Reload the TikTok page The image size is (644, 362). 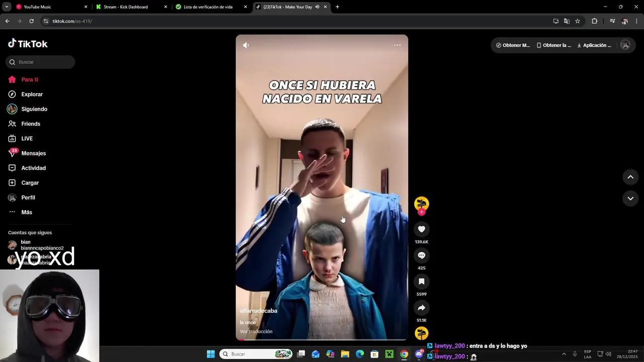pos(31,21)
